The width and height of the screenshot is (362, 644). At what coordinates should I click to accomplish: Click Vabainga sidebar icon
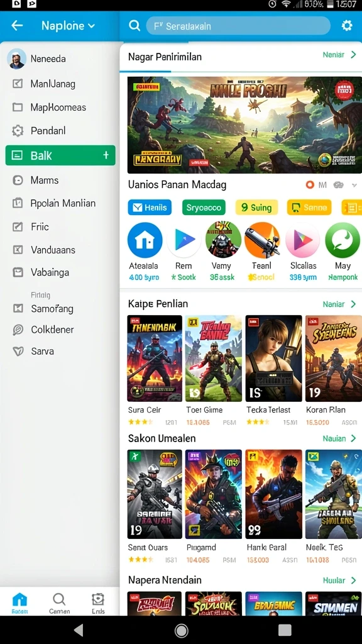click(17, 272)
